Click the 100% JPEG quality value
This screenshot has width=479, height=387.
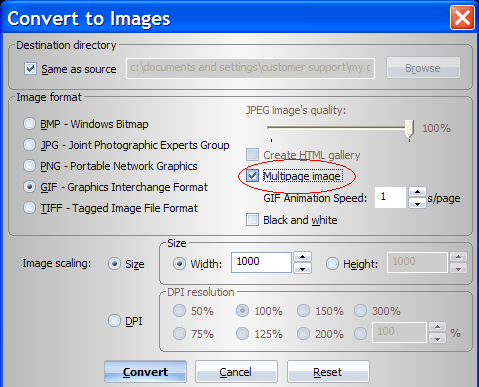437,128
